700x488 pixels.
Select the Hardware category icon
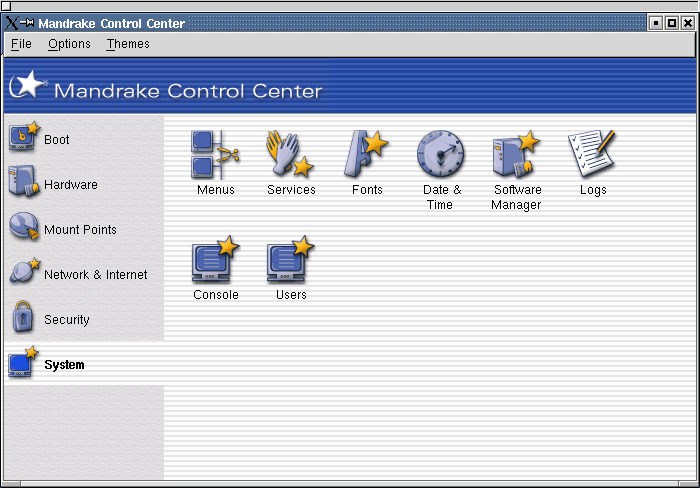click(x=23, y=181)
